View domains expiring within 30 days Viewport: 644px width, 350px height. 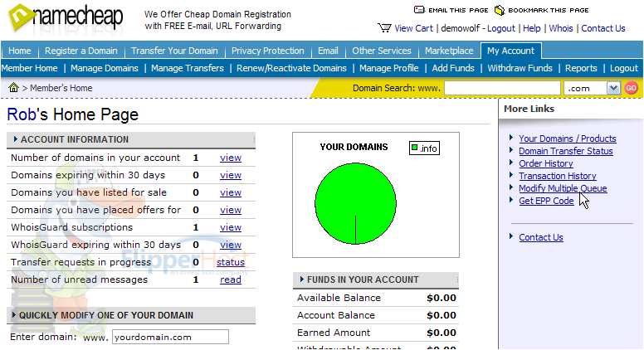pyautogui.click(x=231, y=175)
